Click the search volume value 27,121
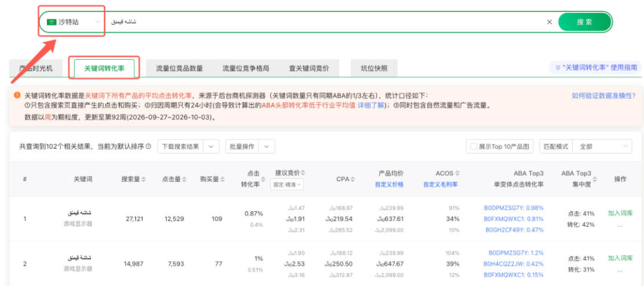The image size is (644, 286). coord(134,219)
